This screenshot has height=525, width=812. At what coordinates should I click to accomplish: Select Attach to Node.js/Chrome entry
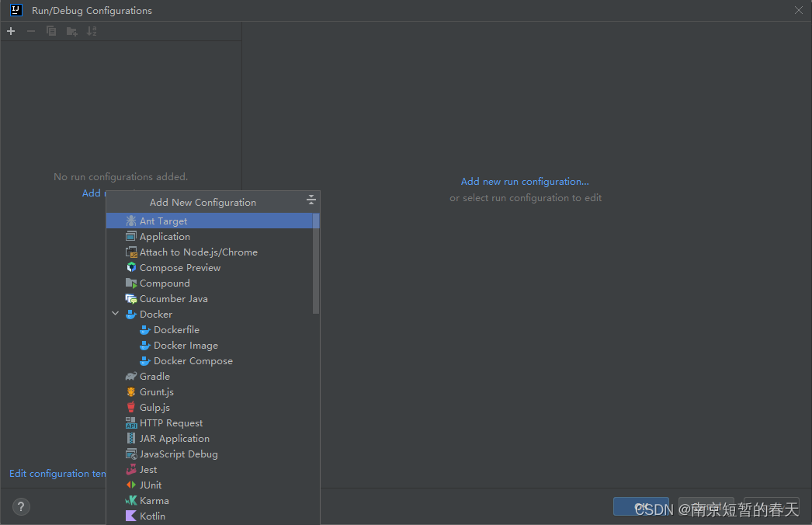213,252
